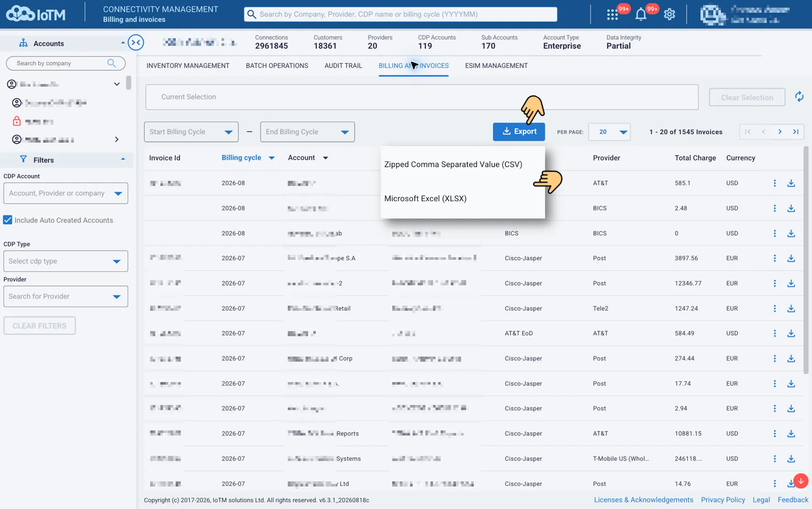Download the invoice with total charge 17.74
The image size is (812, 509).
click(x=791, y=384)
